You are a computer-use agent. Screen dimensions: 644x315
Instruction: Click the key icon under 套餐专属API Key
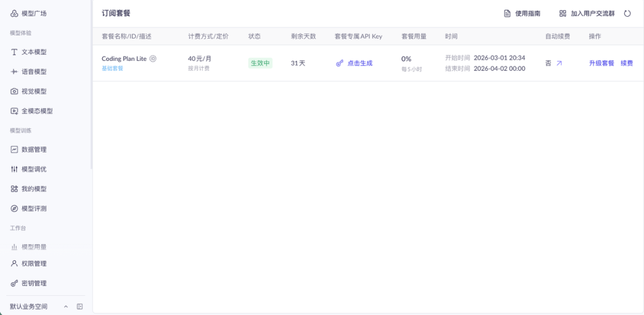coord(339,63)
